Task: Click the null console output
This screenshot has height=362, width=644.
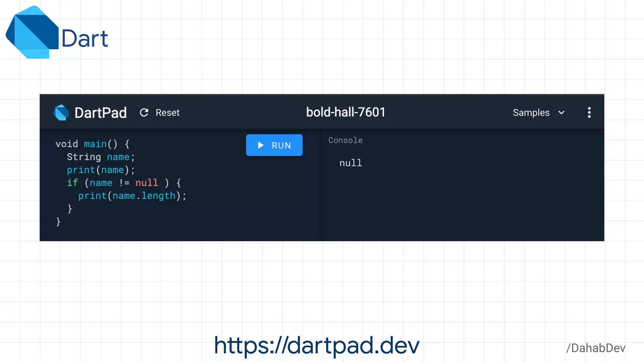Action: pyautogui.click(x=351, y=163)
